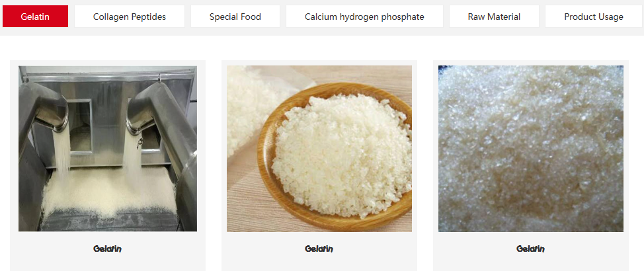Click the gray card area below the third Gelatin caption
This screenshot has width=644, height=271.
[531, 263]
